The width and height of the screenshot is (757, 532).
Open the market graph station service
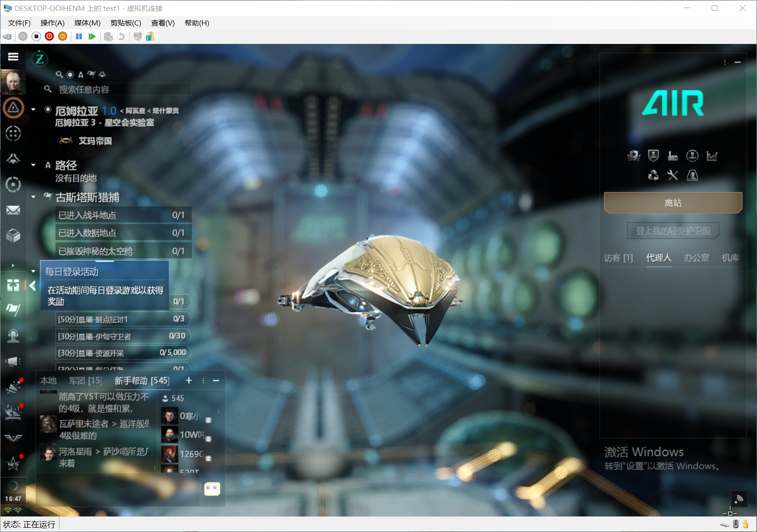(x=712, y=155)
